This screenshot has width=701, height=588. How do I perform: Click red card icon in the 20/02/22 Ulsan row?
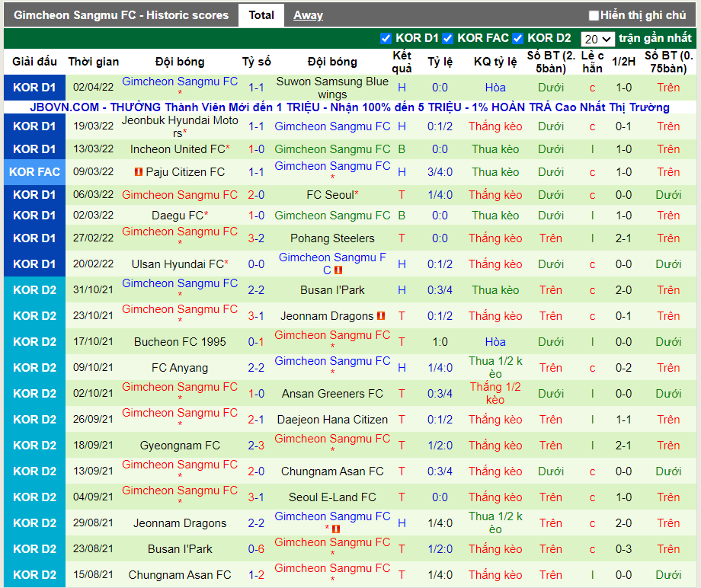338,270
